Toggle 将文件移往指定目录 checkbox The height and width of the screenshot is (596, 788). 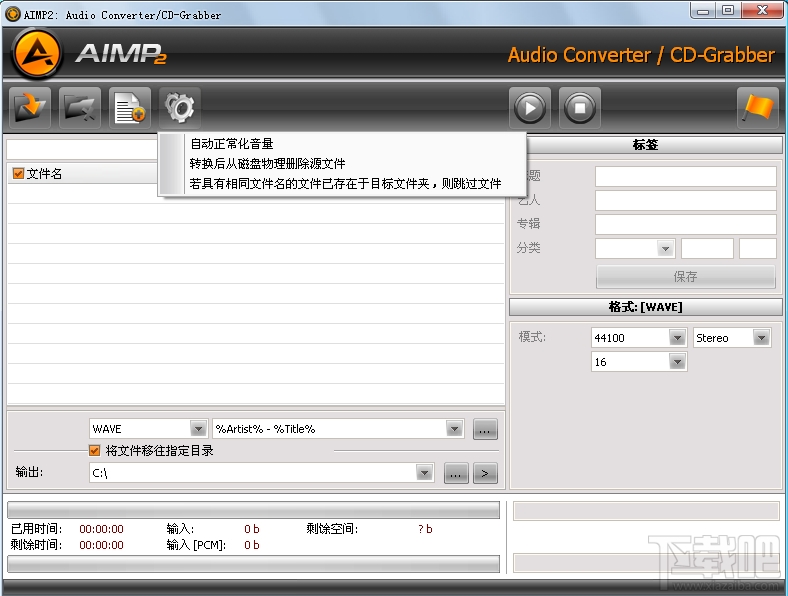pos(94,450)
